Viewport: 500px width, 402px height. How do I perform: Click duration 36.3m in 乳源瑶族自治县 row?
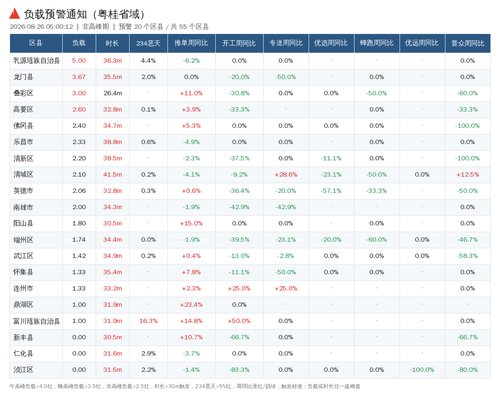(113, 61)
